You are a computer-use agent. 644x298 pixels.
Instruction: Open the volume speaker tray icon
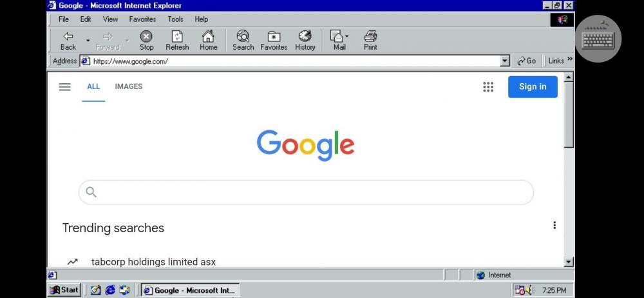pos(529,290)
